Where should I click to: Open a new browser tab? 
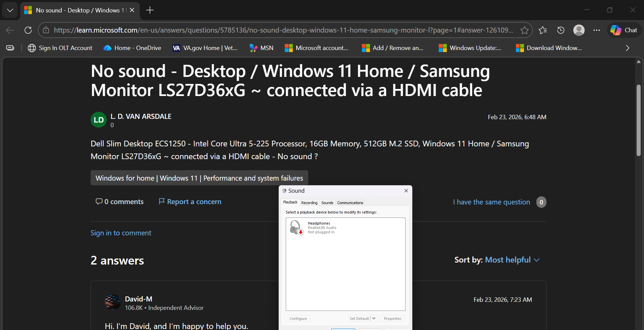coord(150,10)
